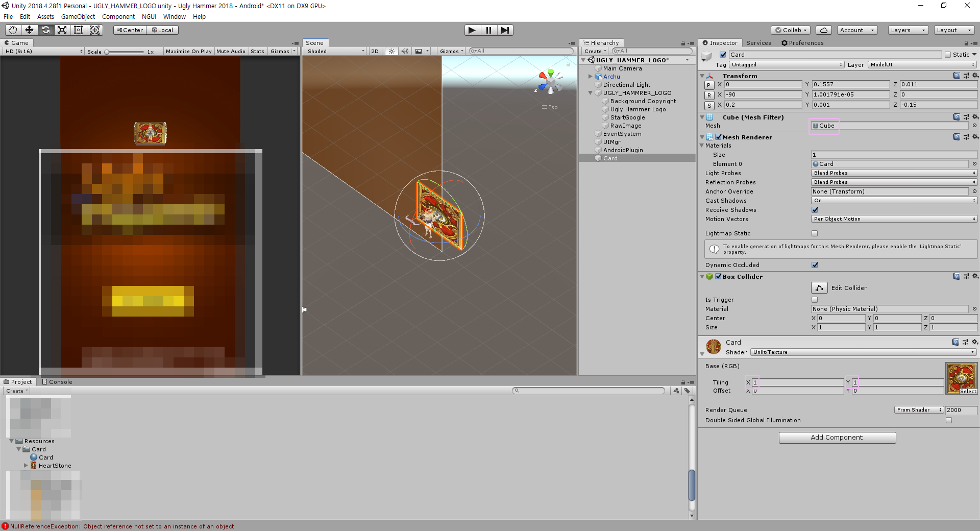This screenshot has width=980, height=531.
Task: Toggle the Card object active checkbox
Action: tap(723, 55)
